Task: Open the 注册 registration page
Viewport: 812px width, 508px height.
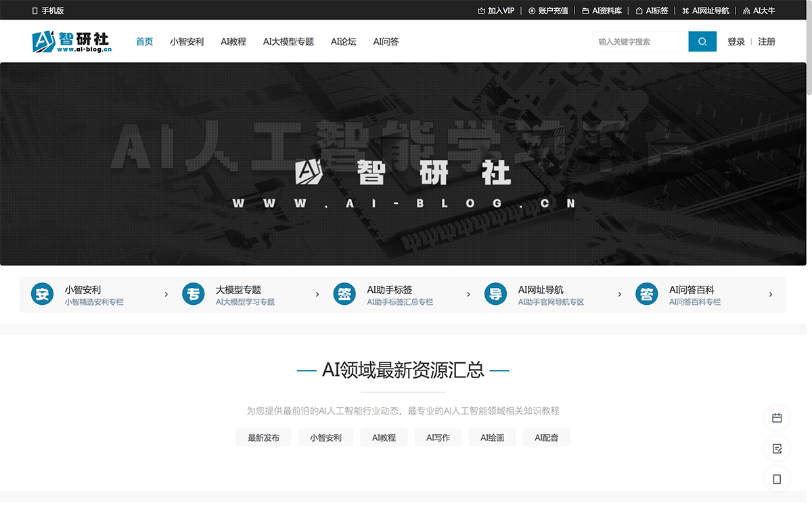Action: click(x=767, y=41)
